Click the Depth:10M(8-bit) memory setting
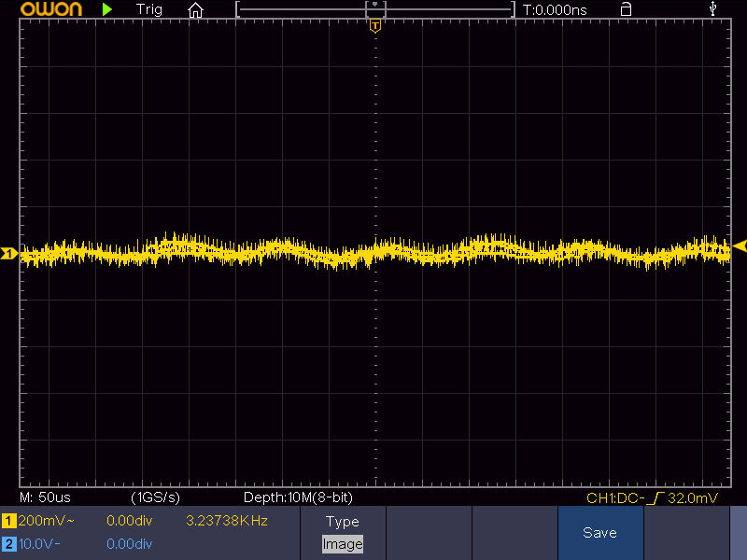The height and width of the screenshot is (560, 747). pyautogui.click(x=297, y=497)
